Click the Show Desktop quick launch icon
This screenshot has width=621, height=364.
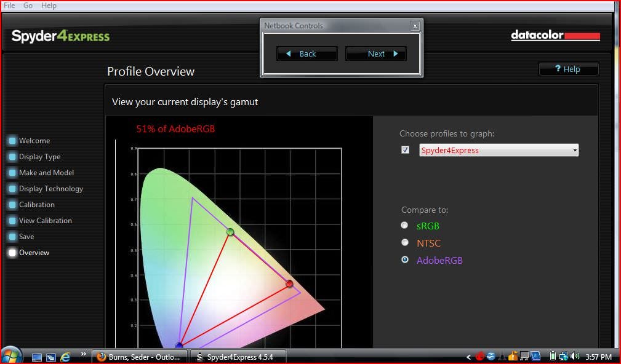click(37, 357)
